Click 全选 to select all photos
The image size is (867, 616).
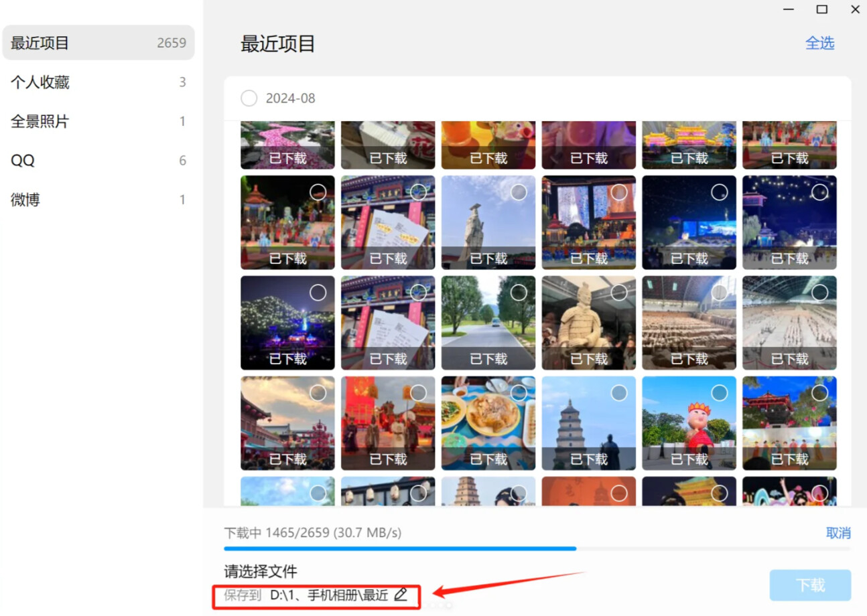[x=819, y=44]
